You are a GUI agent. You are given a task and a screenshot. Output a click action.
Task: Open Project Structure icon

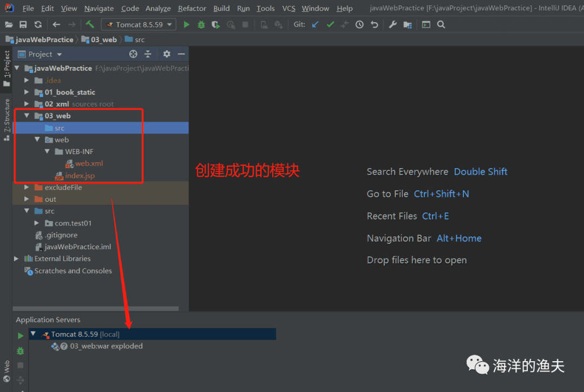(x=408, y=24)
